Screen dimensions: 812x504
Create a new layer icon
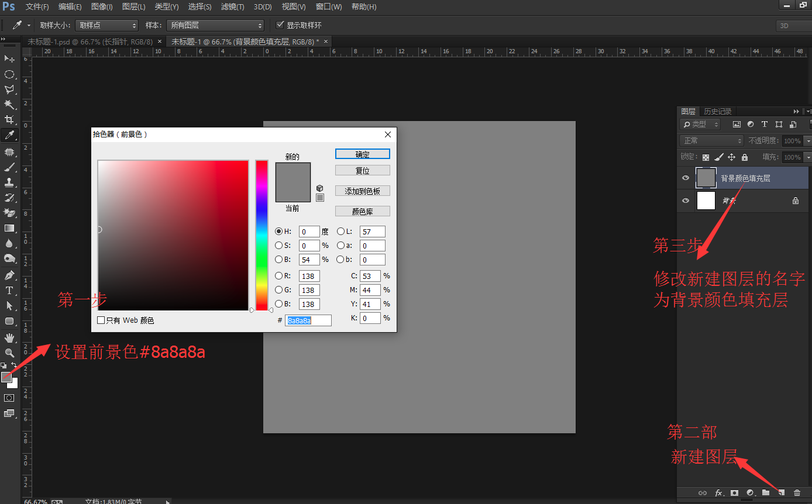(781, 493)
